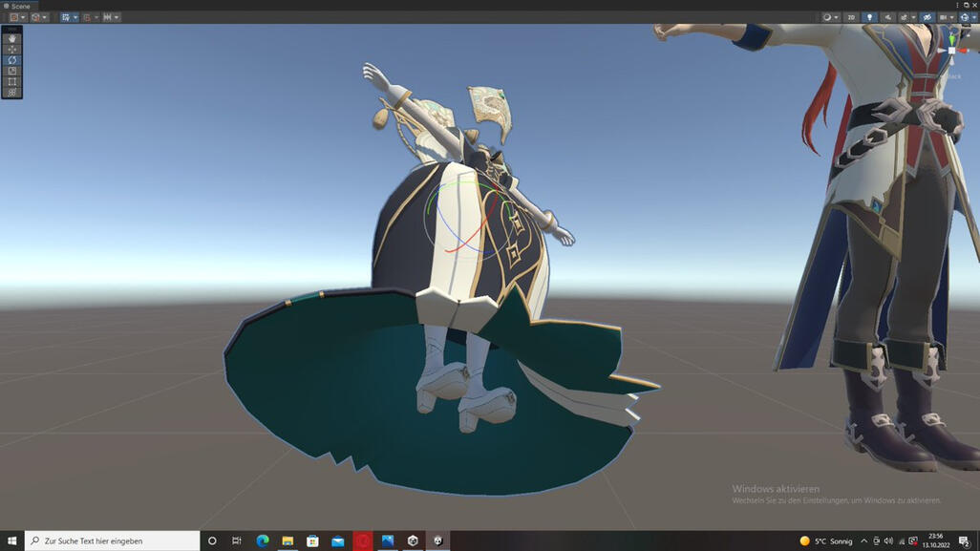This screenshot has height=551, width=980.
Task: Toggle 2D view mode
Action: [851, 17]
